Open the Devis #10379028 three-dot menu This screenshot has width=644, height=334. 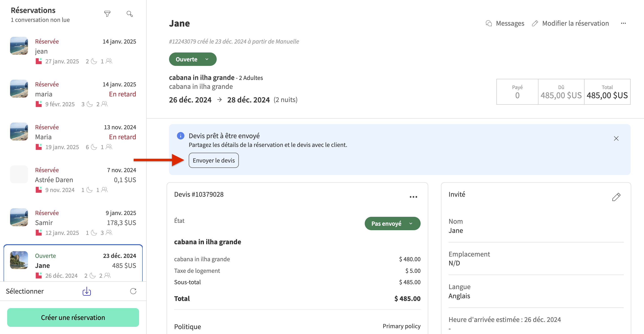click(413, 197)
